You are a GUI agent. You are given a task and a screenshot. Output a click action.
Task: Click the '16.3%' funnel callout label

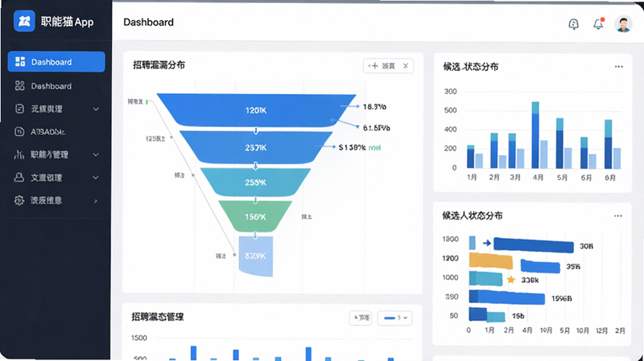tap(374, 107)
